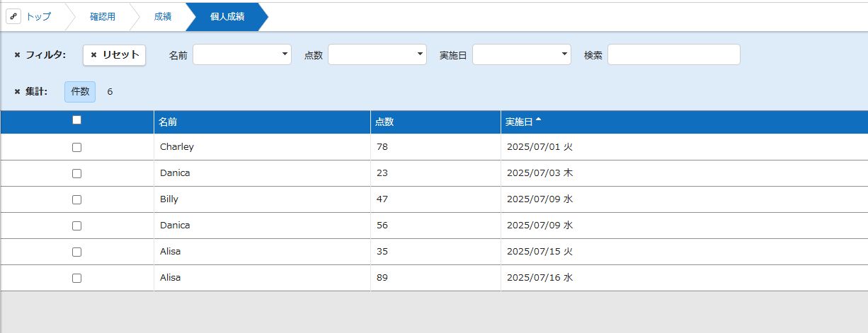Check the box for Alisa 35 row
The width and height of the screenshot is (868, 333).
pyautogui.click(x=77, y=252)
